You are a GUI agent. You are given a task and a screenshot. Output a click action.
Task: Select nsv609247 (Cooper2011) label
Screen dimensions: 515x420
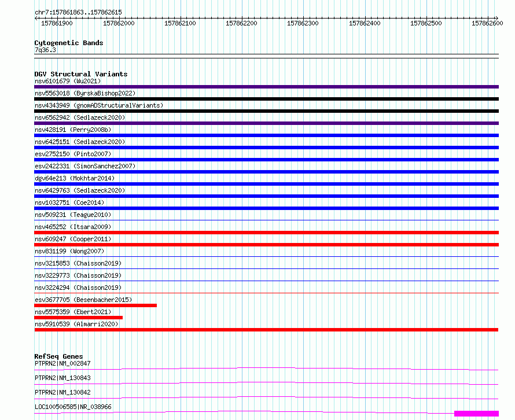(73, 239)
